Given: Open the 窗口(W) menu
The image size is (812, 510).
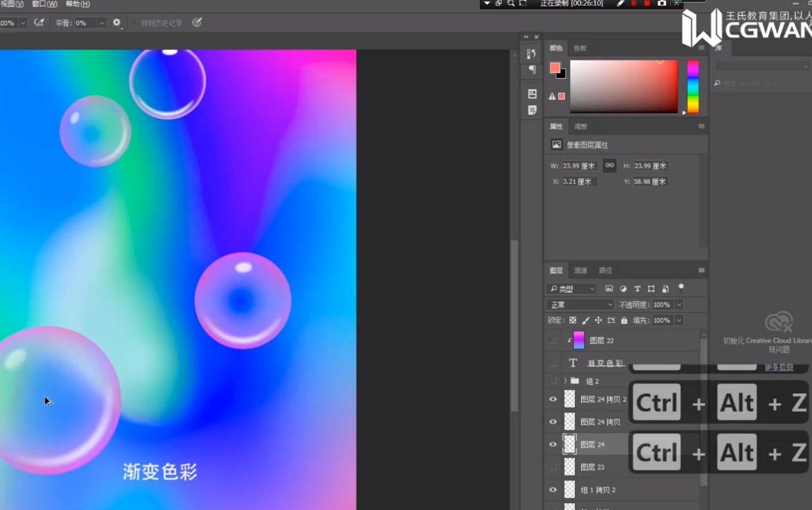Looking at the screenshot, I should [x=45, y=4].
